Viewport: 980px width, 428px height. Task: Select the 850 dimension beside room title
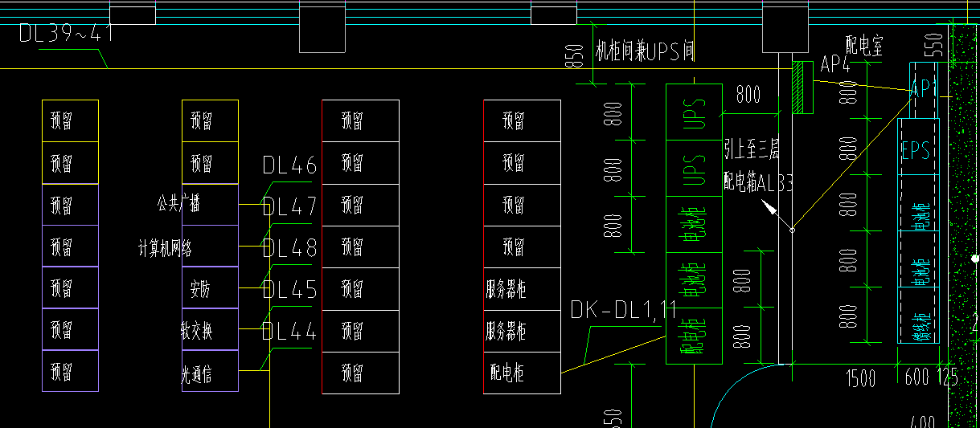(573, 57)
